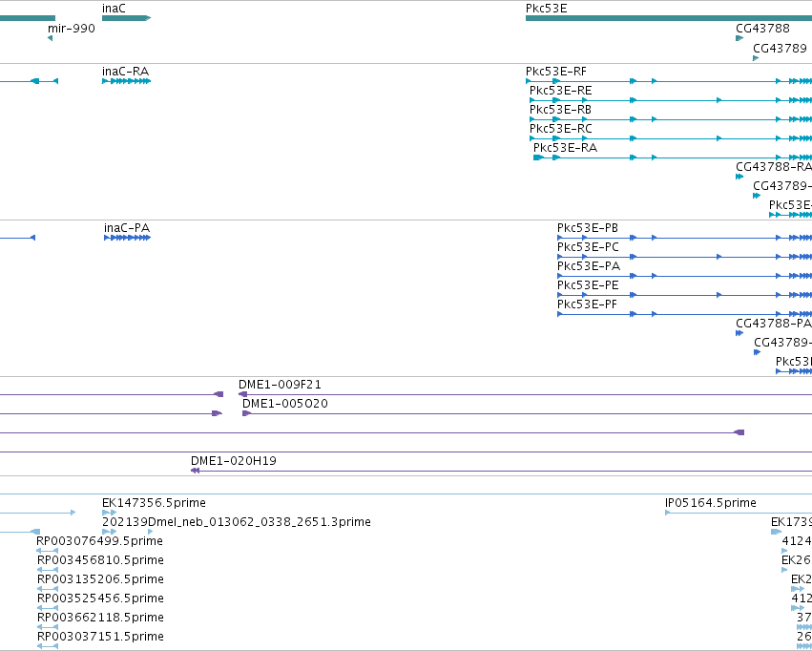
Task: Click the 202139Dmel_neb_013062_0338_2651.3prime label
Action: click(x=236, y=522)
